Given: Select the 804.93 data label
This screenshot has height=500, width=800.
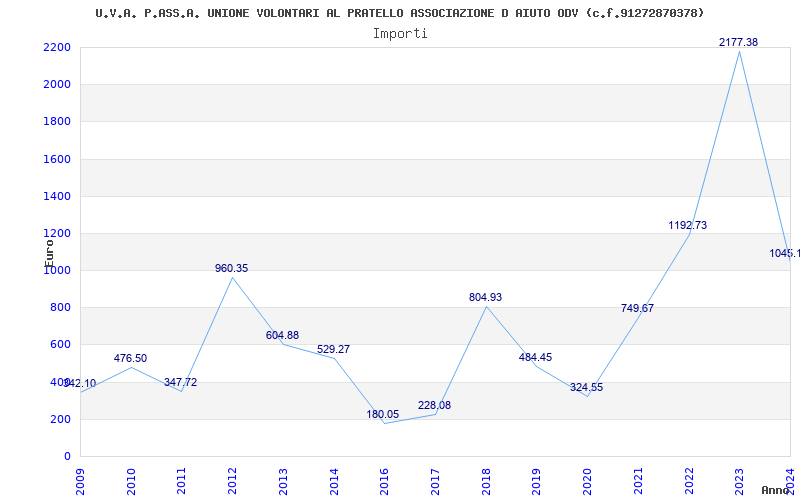Looking at the screenshot, I should (x=486, y=297).
